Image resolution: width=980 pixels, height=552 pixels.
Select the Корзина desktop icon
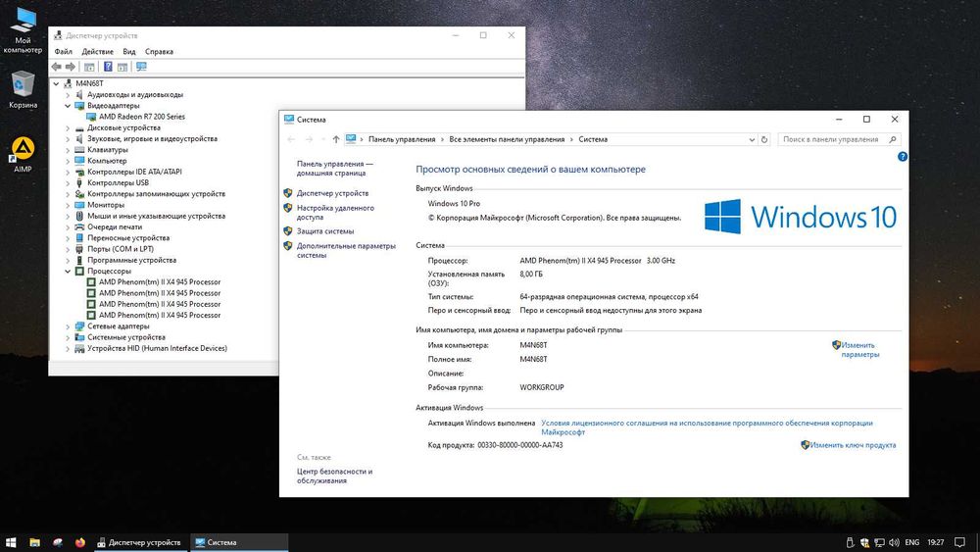coord(23,89)
